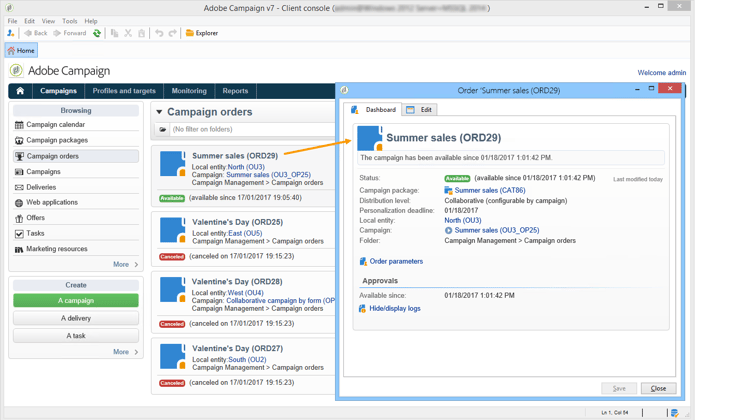Screen dimensions: 750x420
Task: Switch to Reports tab
Action: [235, 91]
